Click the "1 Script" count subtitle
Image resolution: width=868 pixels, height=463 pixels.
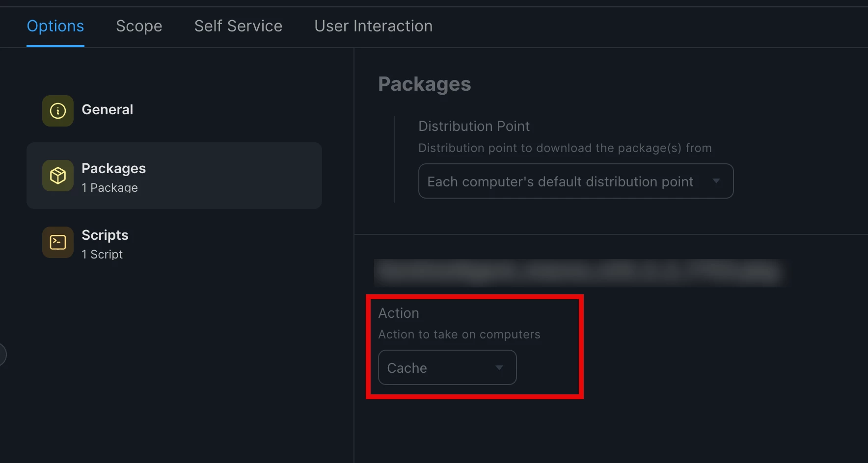(x=102, y=254)
